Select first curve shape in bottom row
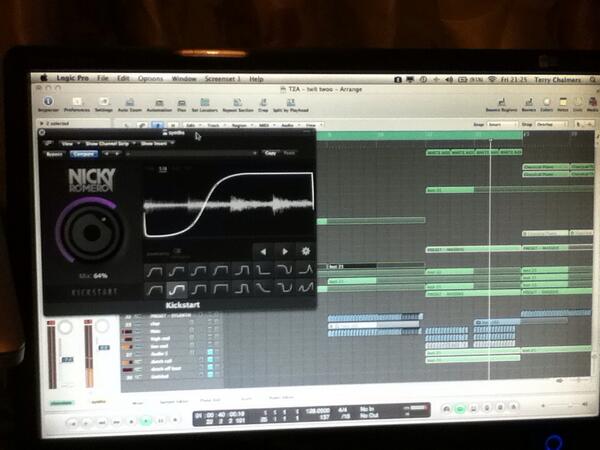The width and height of the screenshot is (600, 450). pos(154,289)
